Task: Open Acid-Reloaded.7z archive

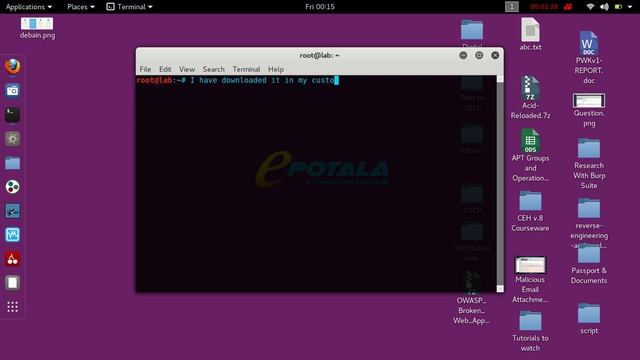Action: (530, 98)
